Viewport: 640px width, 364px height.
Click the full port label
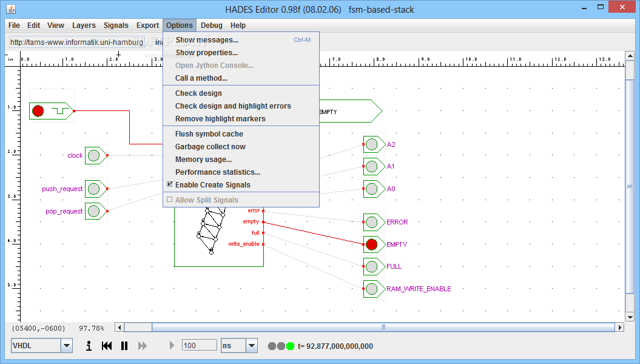[x=255, y=233]
